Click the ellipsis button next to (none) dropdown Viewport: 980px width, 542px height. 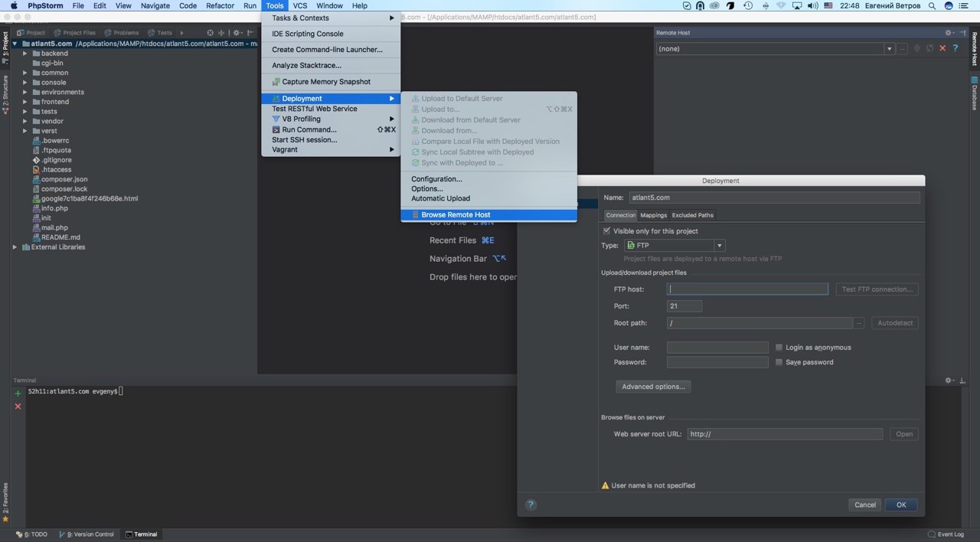(903, 49)
